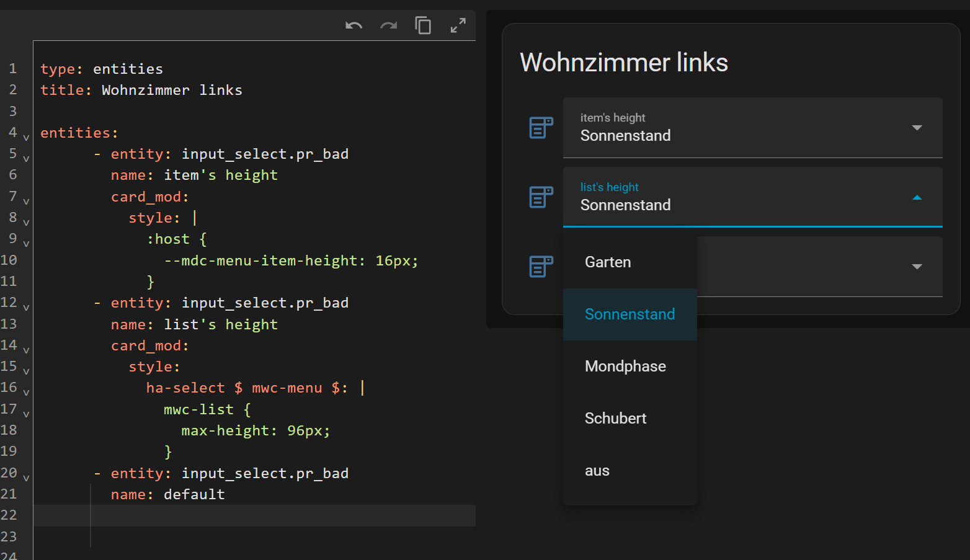Collapse the entities block fold arrow on line 4

click(26, 137)
